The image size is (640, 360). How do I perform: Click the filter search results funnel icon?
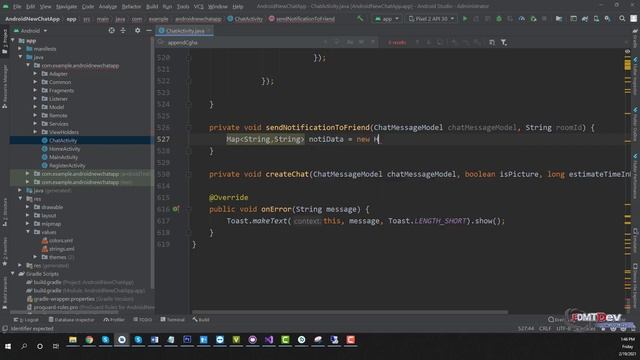(x=504, y=42)
